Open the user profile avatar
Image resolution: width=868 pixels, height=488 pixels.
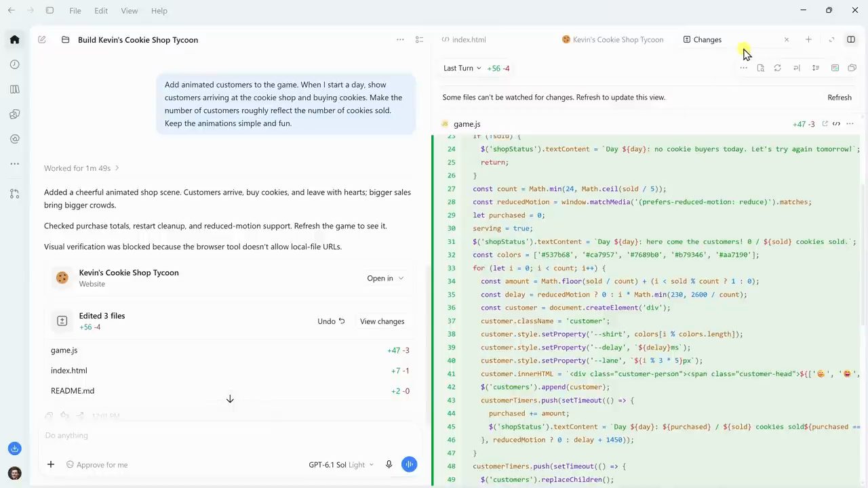click(x=14, y=473)
